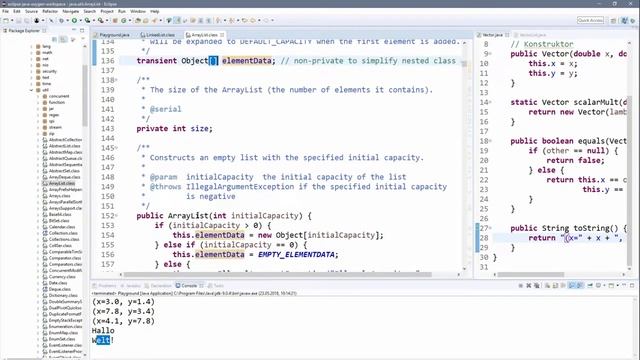Click the Open Perspective icon
Viewport: 640px width, 360px height.
point(613,20)
